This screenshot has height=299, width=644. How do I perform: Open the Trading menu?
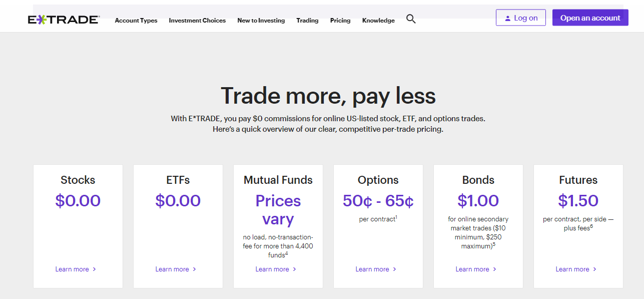coord(307,21)
